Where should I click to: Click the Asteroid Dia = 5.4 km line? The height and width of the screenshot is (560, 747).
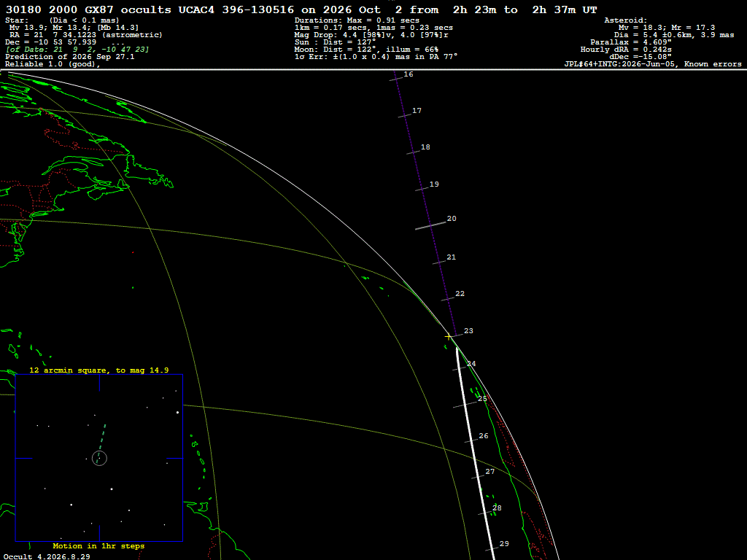(x=673, y=35)
